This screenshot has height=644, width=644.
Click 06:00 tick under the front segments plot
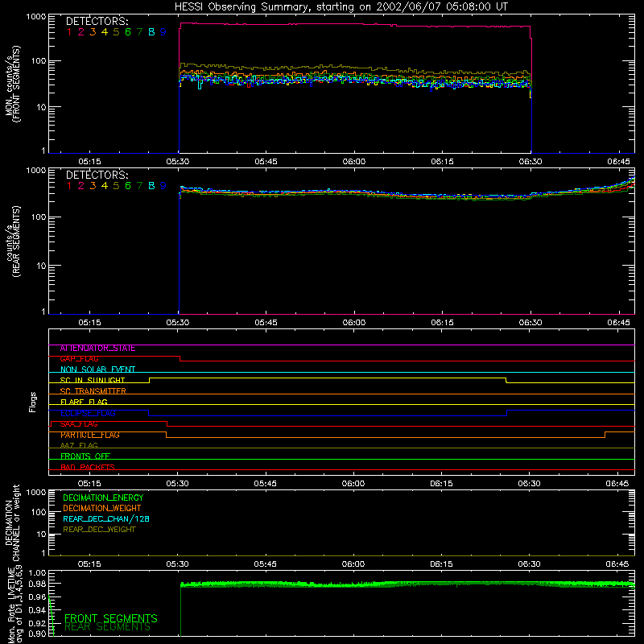(x=354, y=162)
